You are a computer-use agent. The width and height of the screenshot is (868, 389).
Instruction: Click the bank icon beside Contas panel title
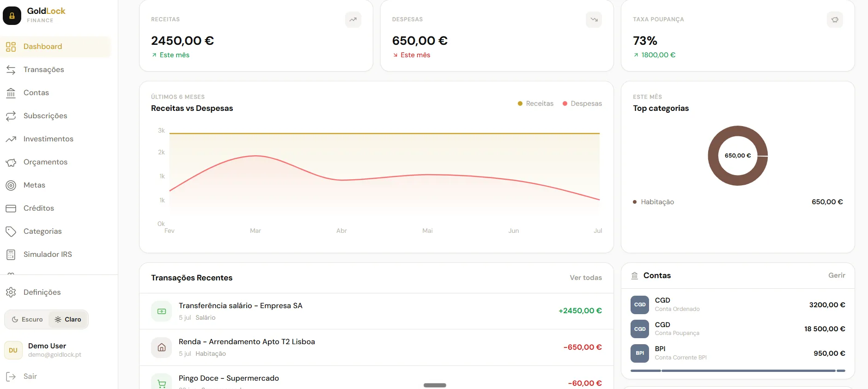click(x=635, y=276)
